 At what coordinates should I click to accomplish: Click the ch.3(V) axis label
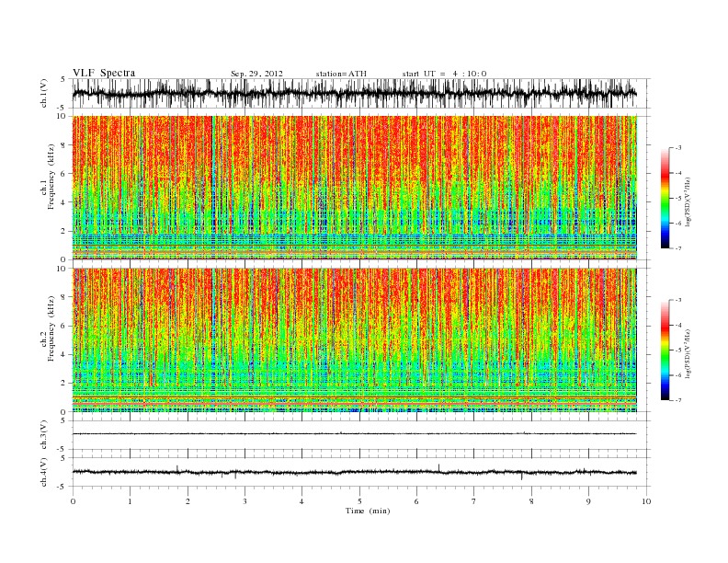tap(44, 435)
